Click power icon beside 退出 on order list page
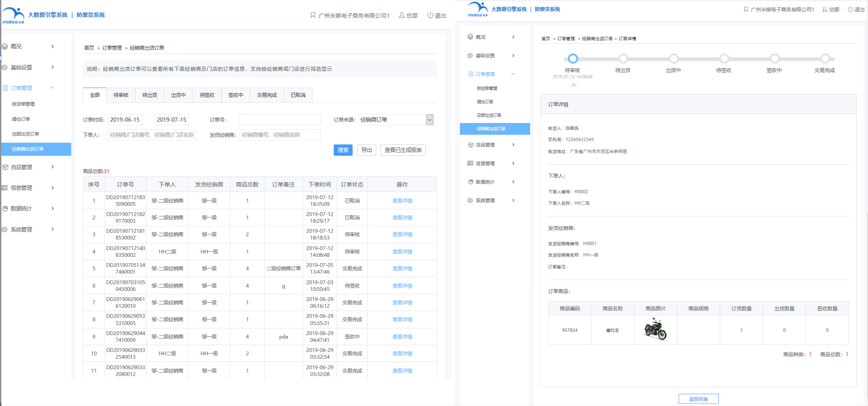Screen dimensions: 868x406 (x=430, y=15)
